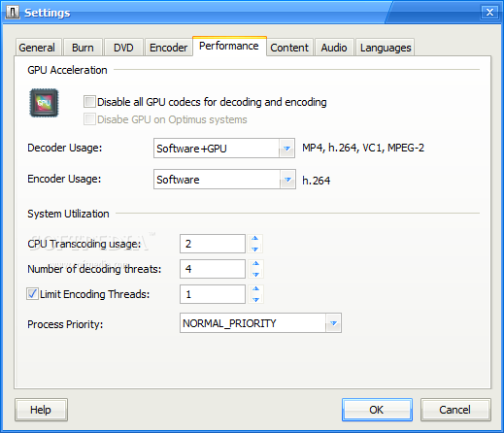This screenshot has height=433, width=504.
Task: Click the 'System Utilization' section heading
Action: [68, 214]
